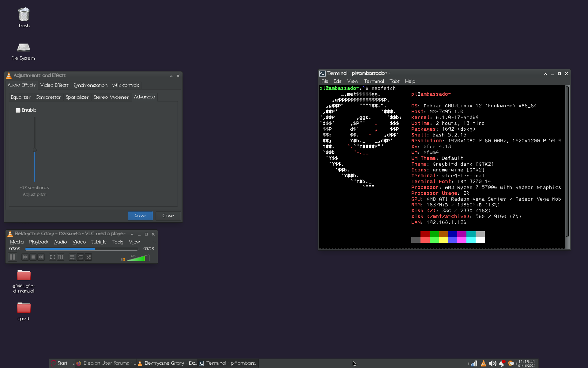
Task: Open Terminal Edit menu
Action: point(337,81)
